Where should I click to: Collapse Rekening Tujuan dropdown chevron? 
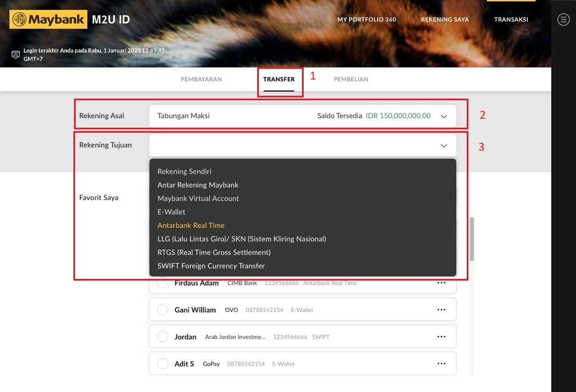444,146
